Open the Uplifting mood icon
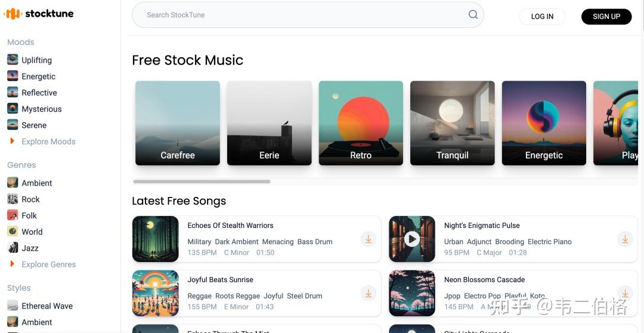This screenshot has width=644, height=333. (x=13, y=60)
